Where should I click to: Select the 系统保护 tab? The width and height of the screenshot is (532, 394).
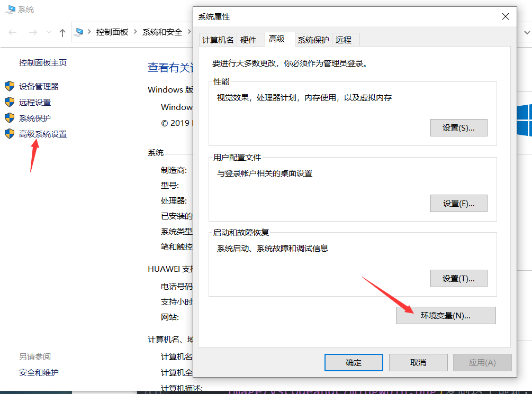coord(313,40)
